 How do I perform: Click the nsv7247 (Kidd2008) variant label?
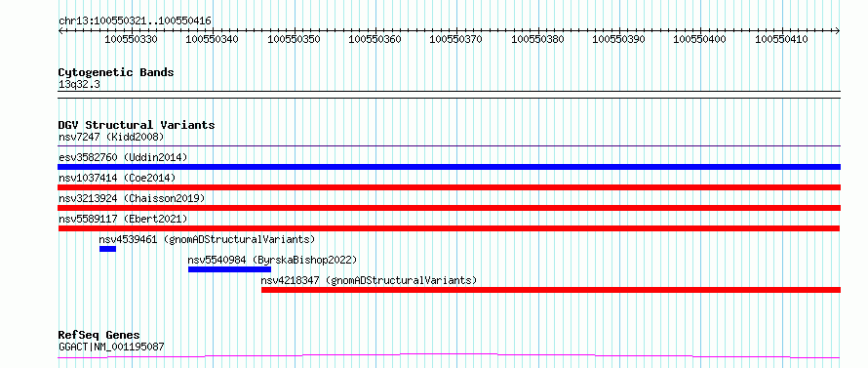tap(111, 137)
